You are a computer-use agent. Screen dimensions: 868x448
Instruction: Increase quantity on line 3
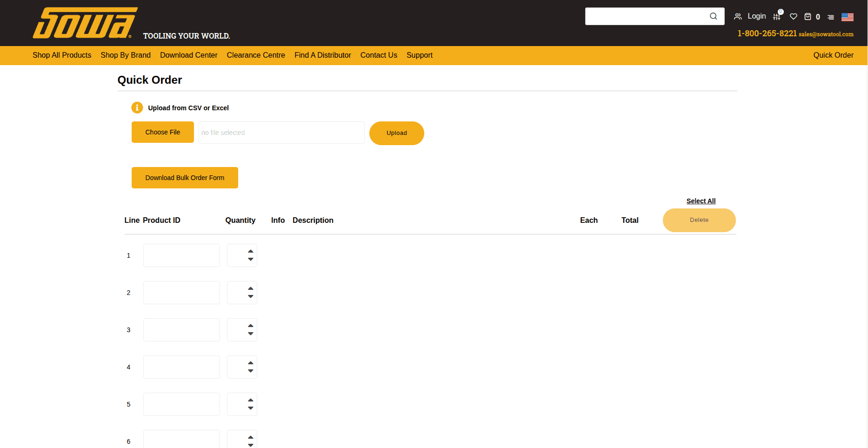pyautogui.click(x=251, y=326)
